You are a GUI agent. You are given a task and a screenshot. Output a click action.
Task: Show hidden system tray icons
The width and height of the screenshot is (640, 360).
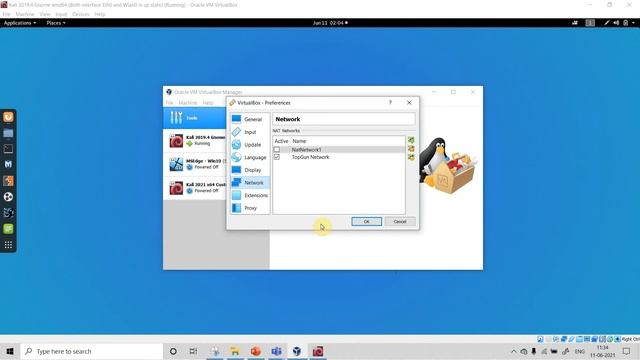[513, 351]
